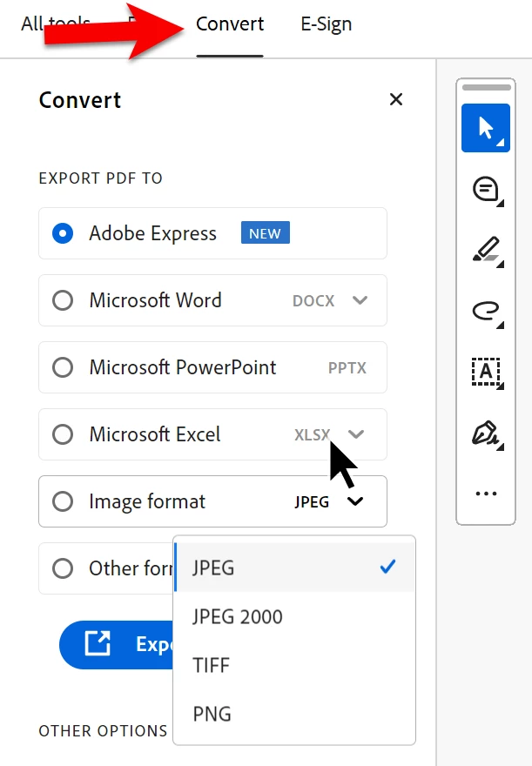Select Microsoft PowerPoint radio button
The width and height of the screenshot is (532, 766).
[x=63, y=367]
